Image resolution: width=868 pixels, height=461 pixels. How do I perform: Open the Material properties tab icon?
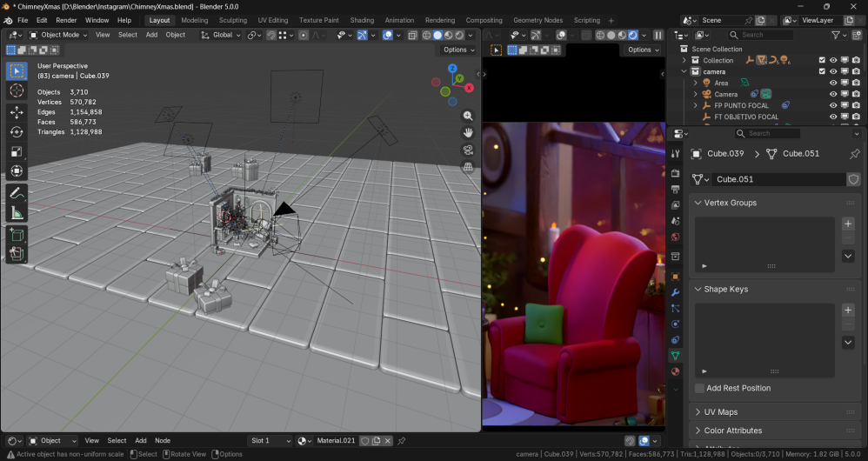[x=675, y=371]
